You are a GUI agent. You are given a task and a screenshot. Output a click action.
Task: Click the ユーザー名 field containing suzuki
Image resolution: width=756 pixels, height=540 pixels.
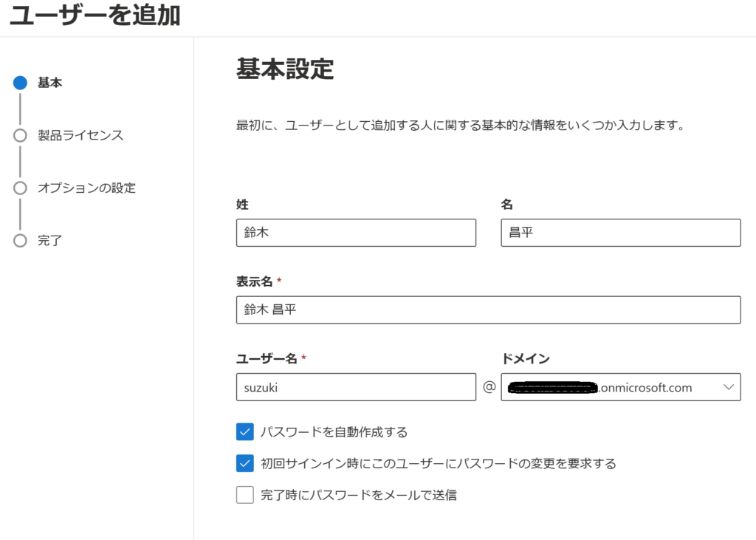coord(356,387)
